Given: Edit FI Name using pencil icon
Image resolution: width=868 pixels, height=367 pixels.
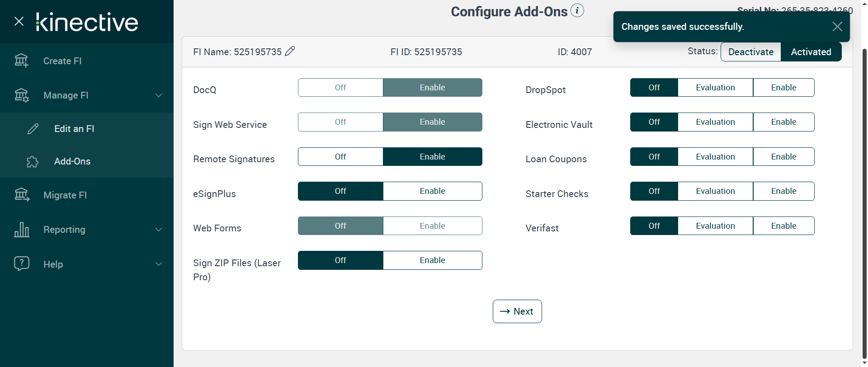Looking at the screenshot, I should 290,51.
